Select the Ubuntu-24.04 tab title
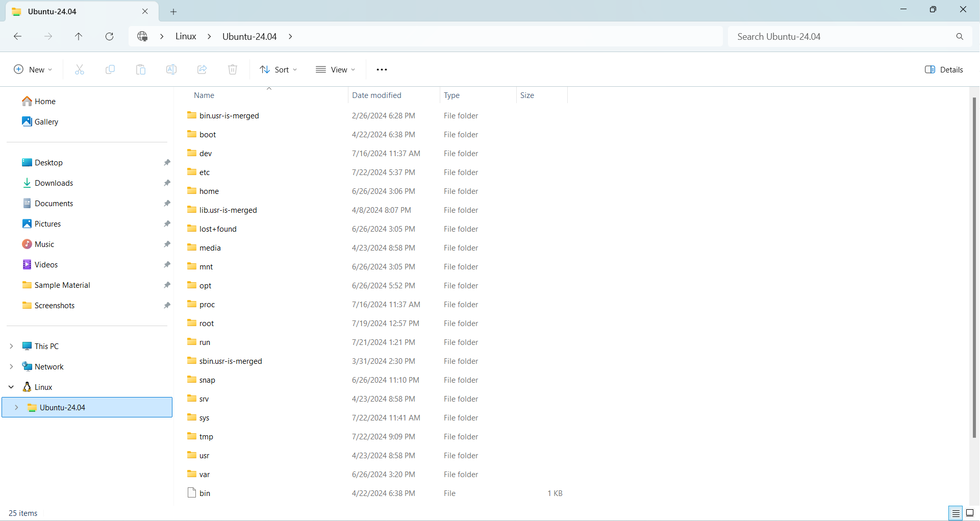The width and height of the screenshot is (980, 521). point(52,11)
